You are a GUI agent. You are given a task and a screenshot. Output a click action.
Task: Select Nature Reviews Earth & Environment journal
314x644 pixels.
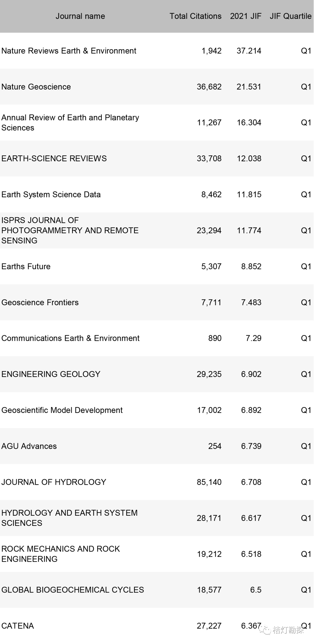pos(69,51)
